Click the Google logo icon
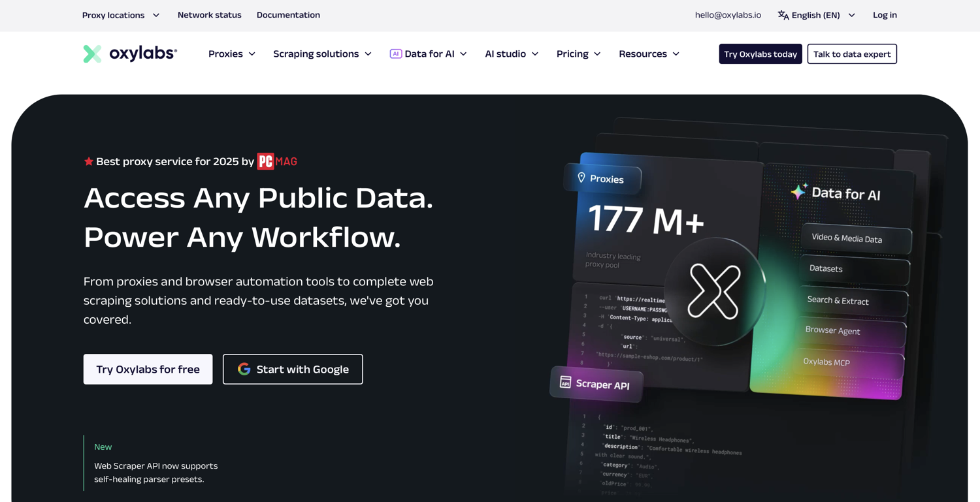The height and width of the screenshot is (502, 980). [244, 369]
